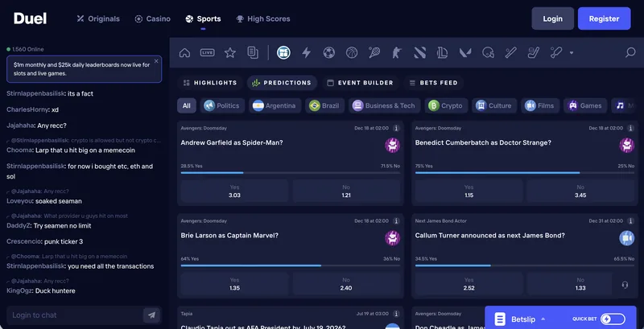
Task: Click Andrew Garfield Yes/No percentage bar
Action: point(291,173)
